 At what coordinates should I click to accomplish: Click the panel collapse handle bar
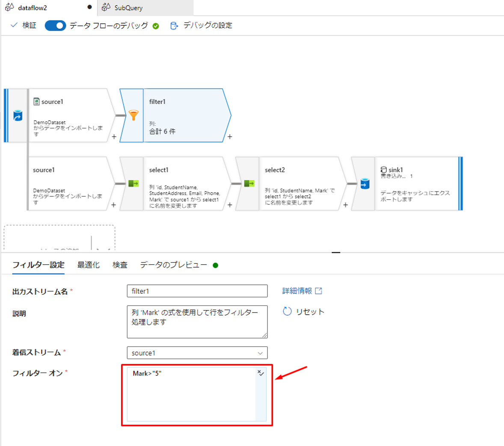click(336, 253)
